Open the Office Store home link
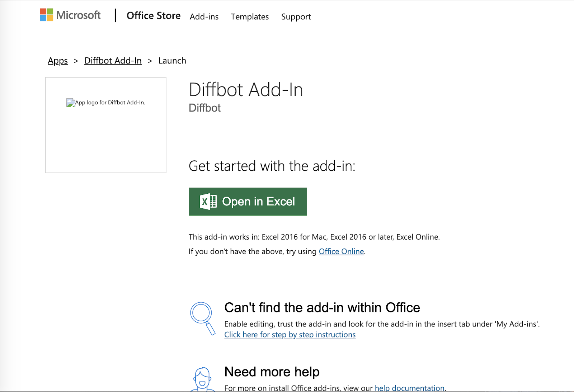This screenshot has width=574, height=392. (x=154, y=16)
